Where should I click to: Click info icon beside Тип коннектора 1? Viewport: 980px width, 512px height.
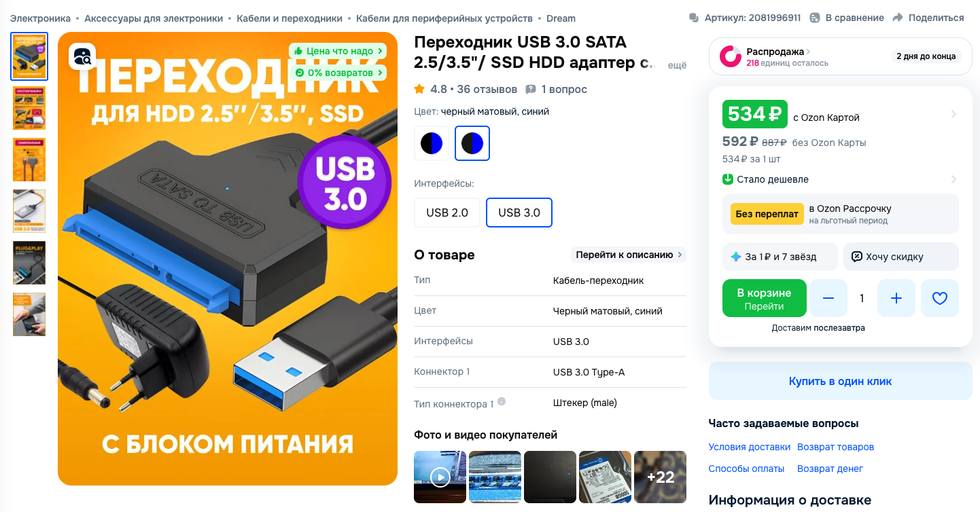(502, 402)
